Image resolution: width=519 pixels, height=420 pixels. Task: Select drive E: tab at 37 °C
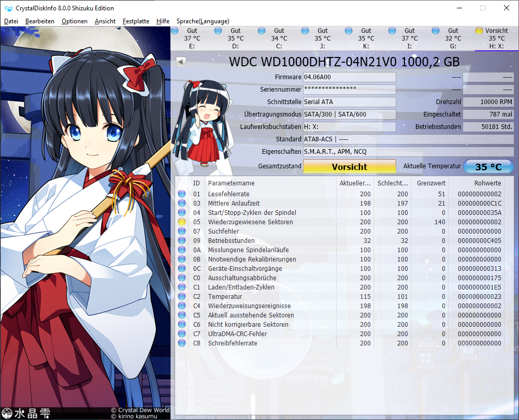[192, 38]
